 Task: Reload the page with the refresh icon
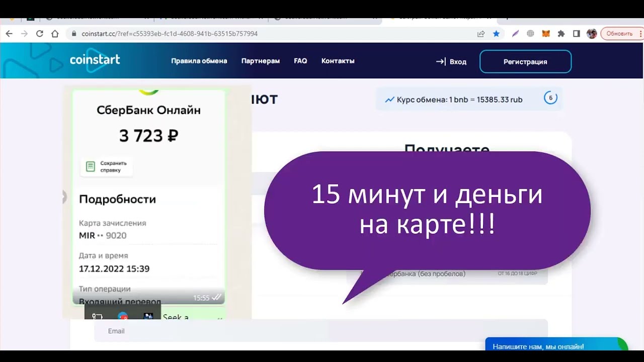40,34
